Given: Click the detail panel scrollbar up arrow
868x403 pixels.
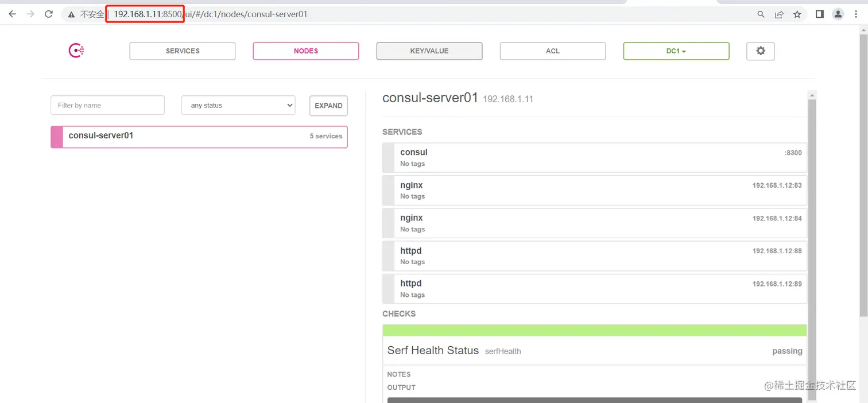Looking at the screenshot, I should pyautogui.click(x=812, y=95).
